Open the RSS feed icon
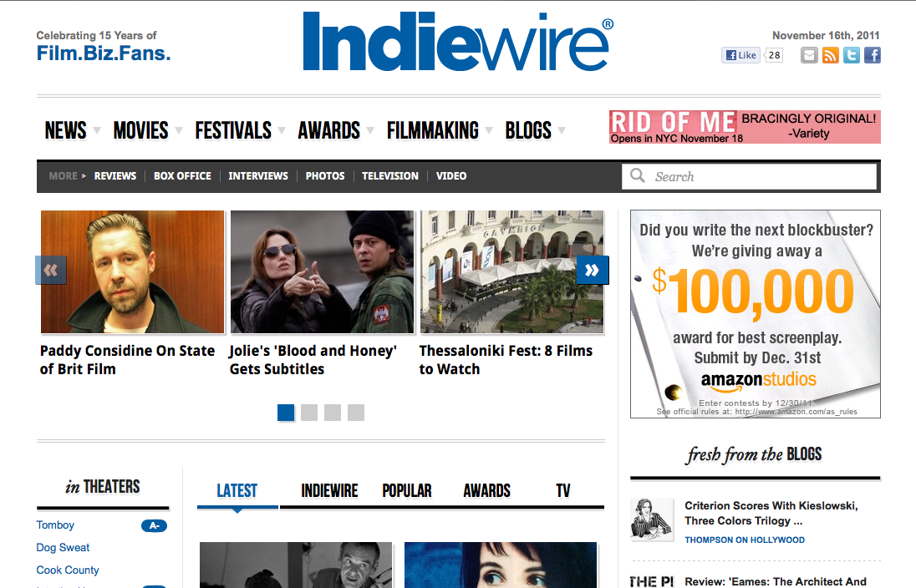This screenshot has width=916, height=588. [x=830, y=55]
